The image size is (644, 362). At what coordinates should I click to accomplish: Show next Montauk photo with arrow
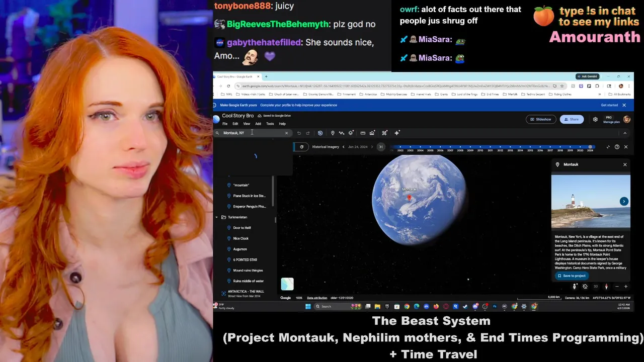(x=624, y=201)
